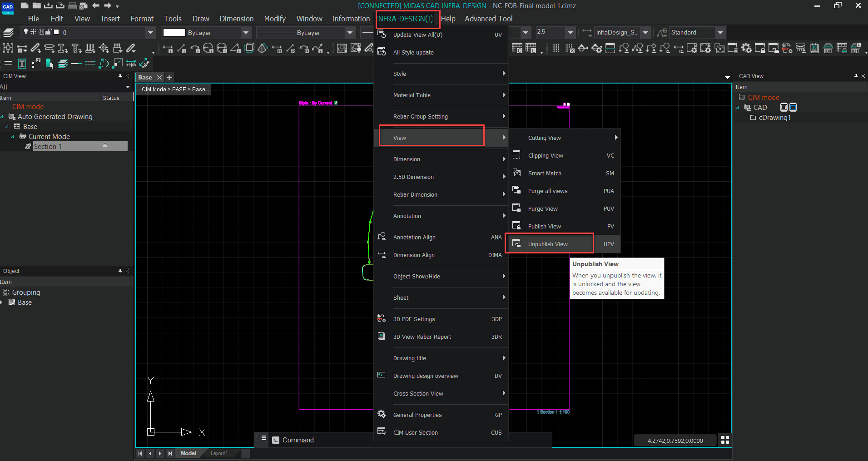Collapse the Current Mode tree node
The width and height of the screenshot is (868, 461).
click(x=12, y=137)
